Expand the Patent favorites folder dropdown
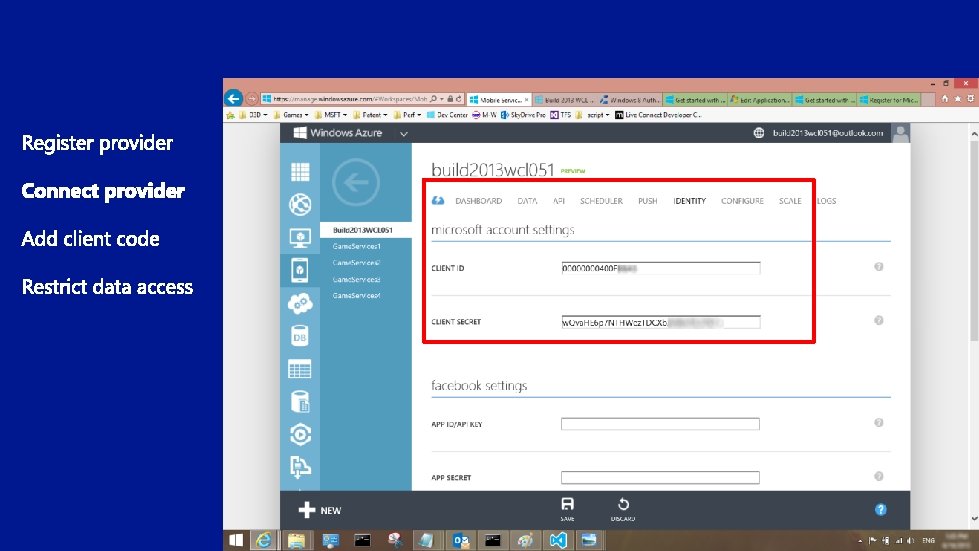Viewport: 979px width, 551px height. point(385,115)
